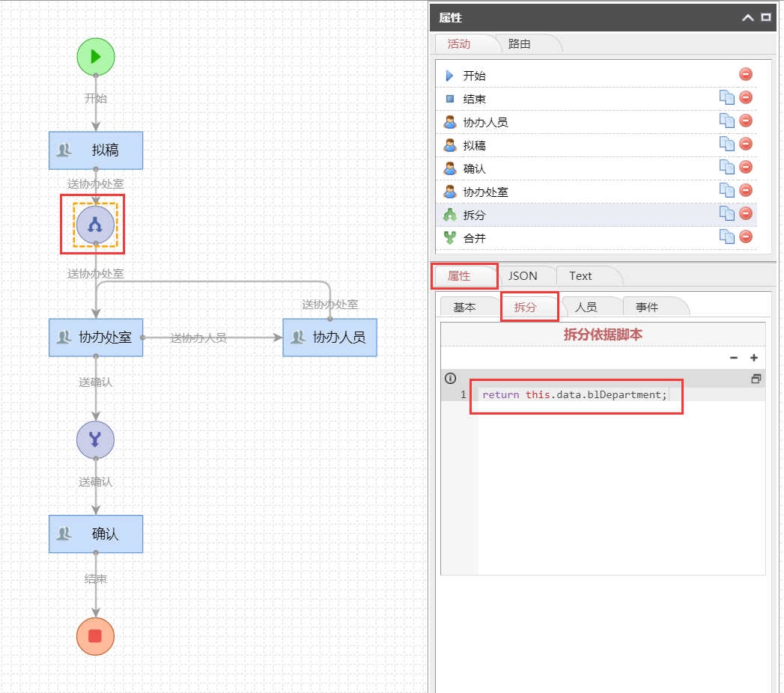Screen dimensions: 784x693
Task: Select 开始 row in activity list
Action: pyautogui.click(x=596, y=76)
